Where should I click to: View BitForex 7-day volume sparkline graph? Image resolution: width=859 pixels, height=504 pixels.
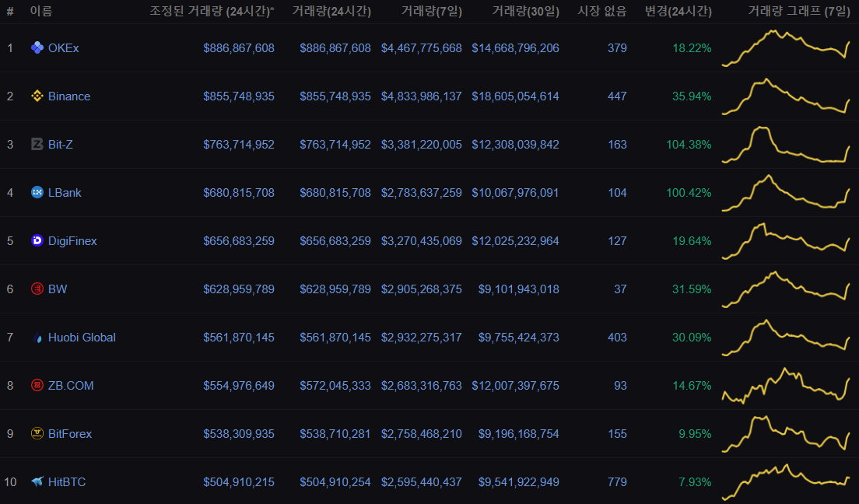coord(786,434)
